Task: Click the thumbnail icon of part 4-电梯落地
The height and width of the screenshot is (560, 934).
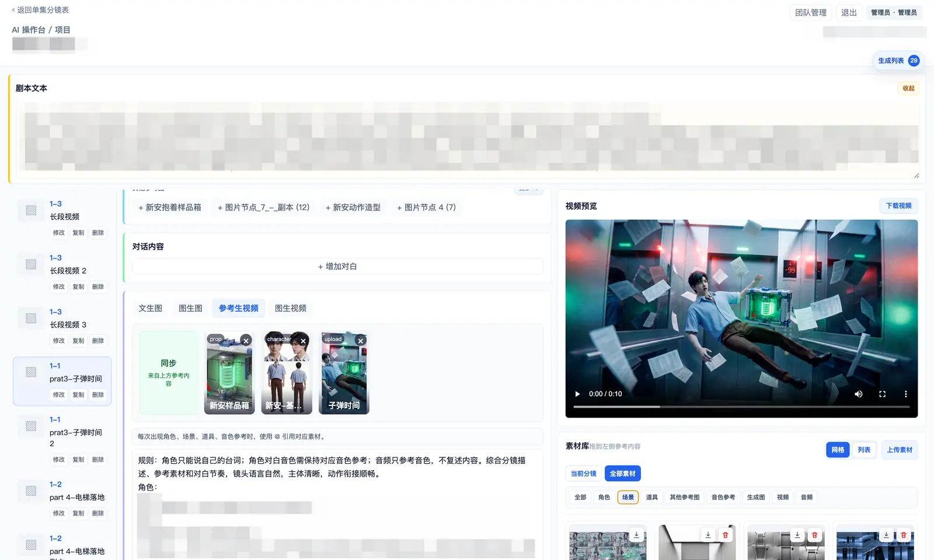Action: (31, 491)
